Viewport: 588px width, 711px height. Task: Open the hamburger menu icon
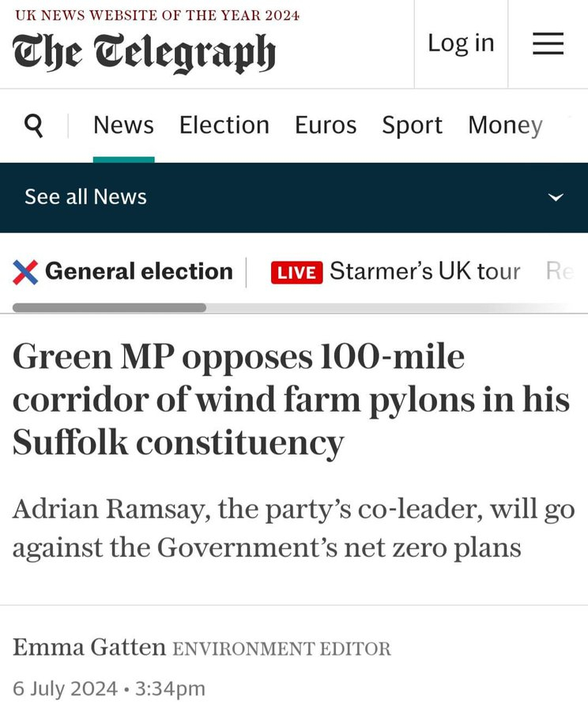(x=548, y=43)
